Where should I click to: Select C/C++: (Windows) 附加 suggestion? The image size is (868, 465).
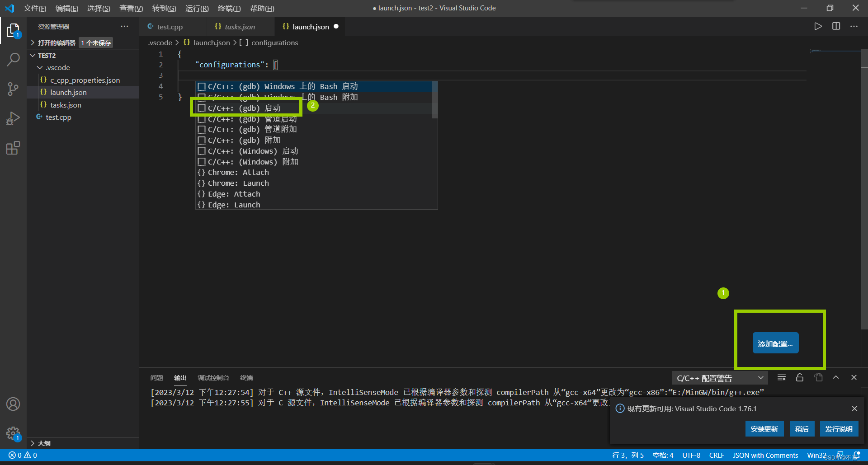pos(314,162)
